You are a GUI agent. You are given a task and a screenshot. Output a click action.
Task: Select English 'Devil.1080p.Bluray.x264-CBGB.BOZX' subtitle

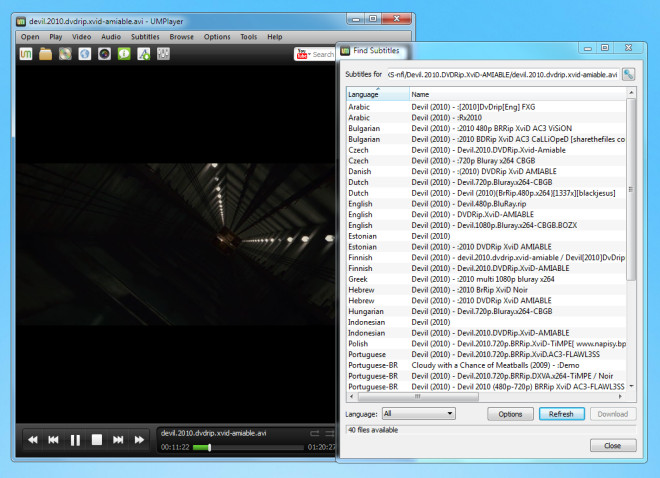click(486, 225)
